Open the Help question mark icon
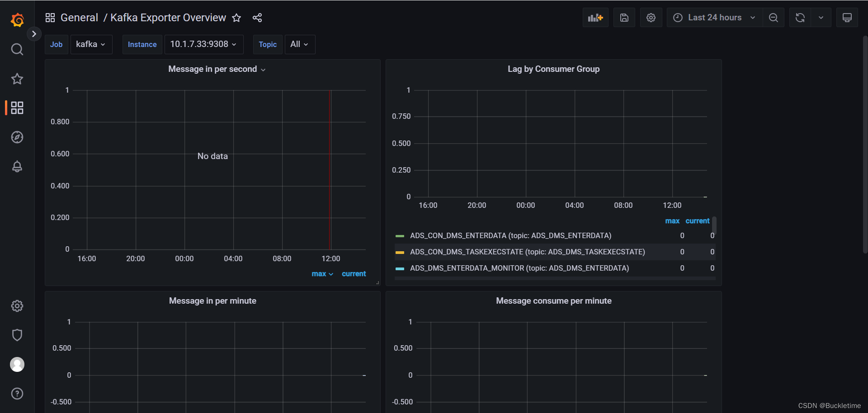 tap(17, 394)
